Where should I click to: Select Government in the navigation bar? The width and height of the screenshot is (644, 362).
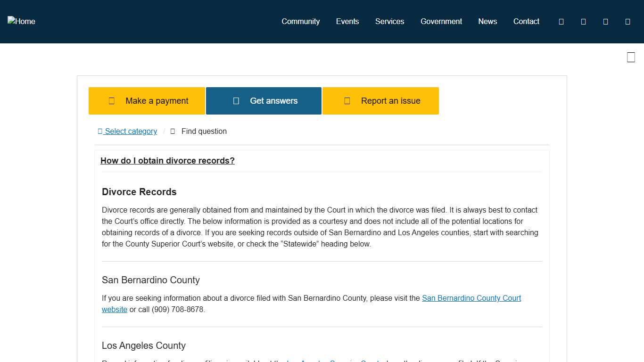(x=441, y=21)
